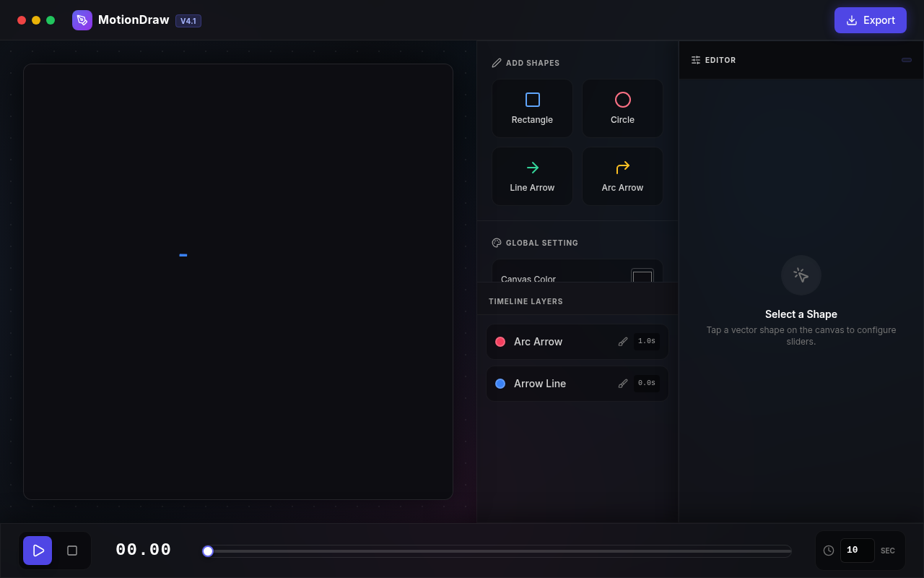Click the 1.0s start time on Arc Arrow
Image resolution: width=924 pixels, height=578 pixels.
646,342
